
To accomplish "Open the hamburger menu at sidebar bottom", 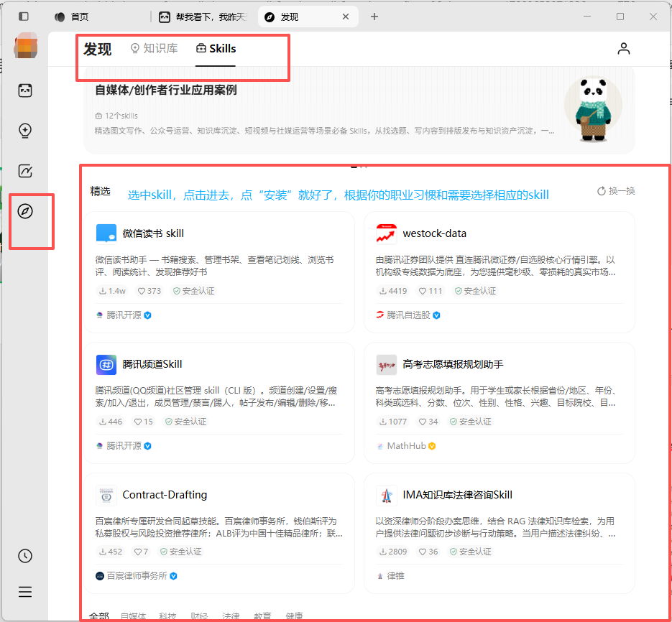I will pyautogui.click(x=25, y=592).
